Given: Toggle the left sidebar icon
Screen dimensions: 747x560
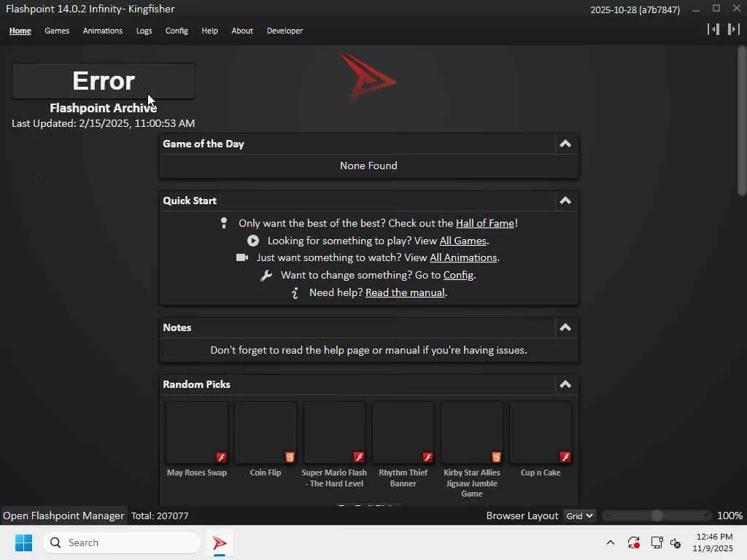Looking at the screenshot, I should coord(713,29).
